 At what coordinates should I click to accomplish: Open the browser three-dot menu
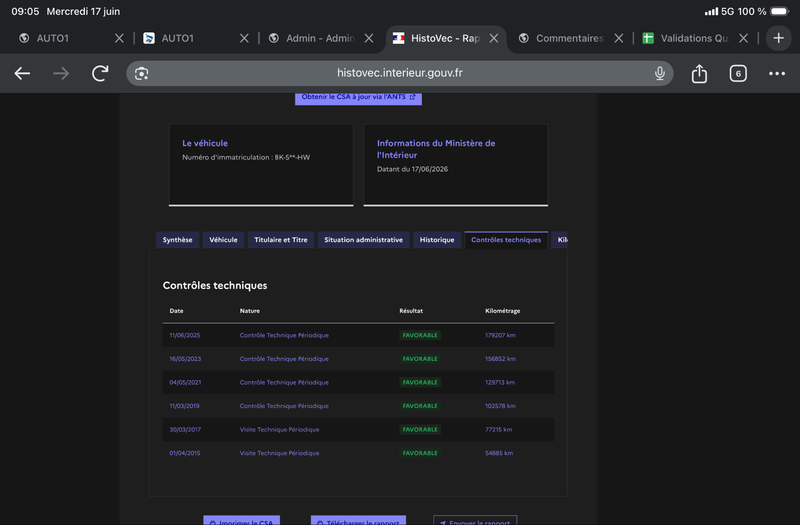[777, 73]
